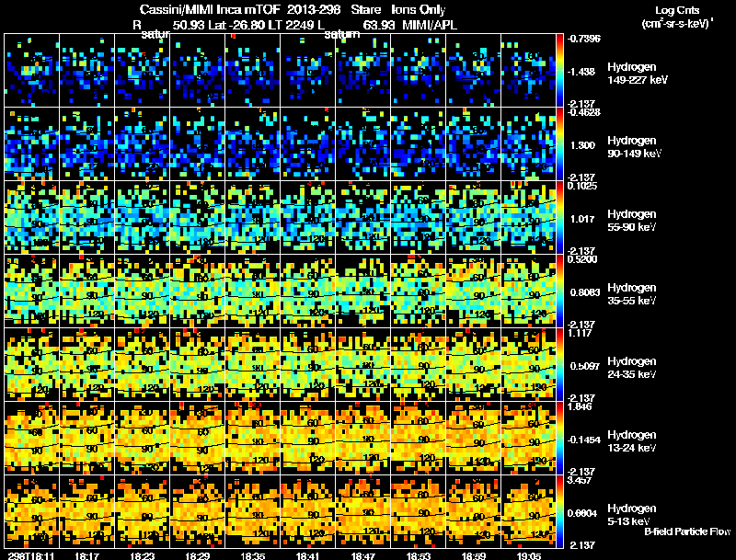
Task: Click the '0.1025' colorbar value
Action: [x=581, y=186]
